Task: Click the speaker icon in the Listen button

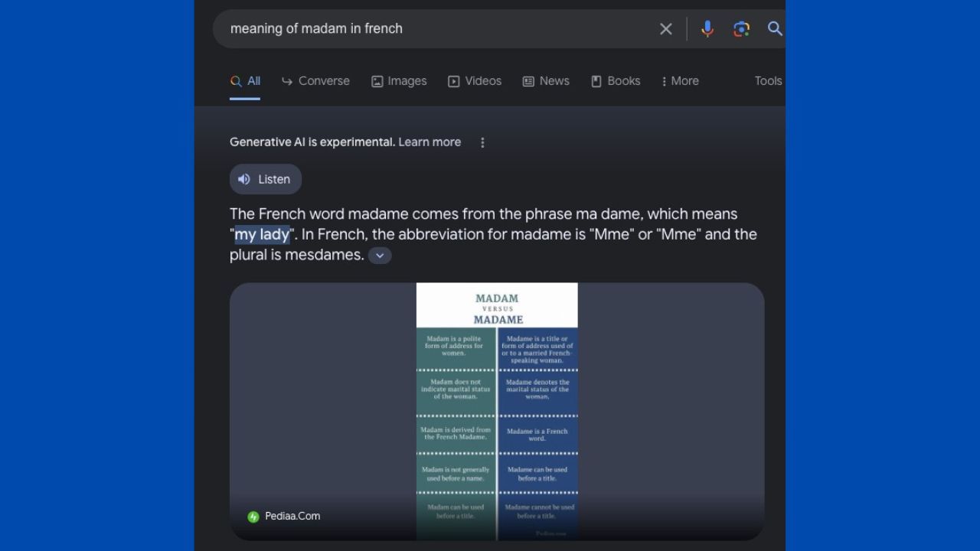Action: click(244, 179)
